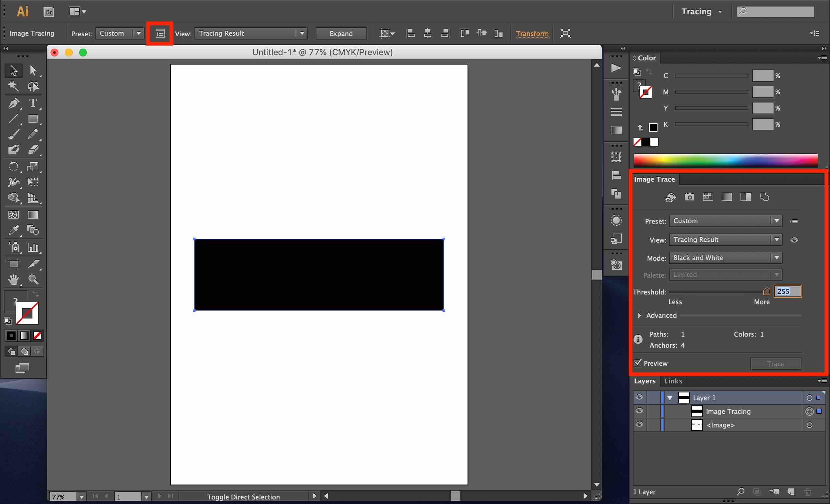Click the High Color camera preset icon

[689, 197]
